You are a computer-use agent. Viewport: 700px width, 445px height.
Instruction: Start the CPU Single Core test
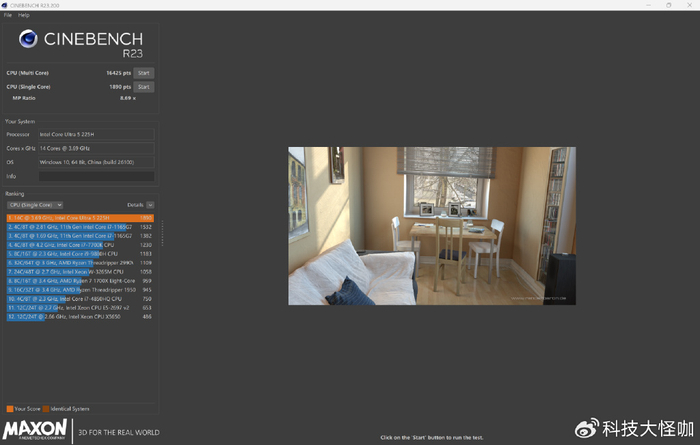coord(144,87)
